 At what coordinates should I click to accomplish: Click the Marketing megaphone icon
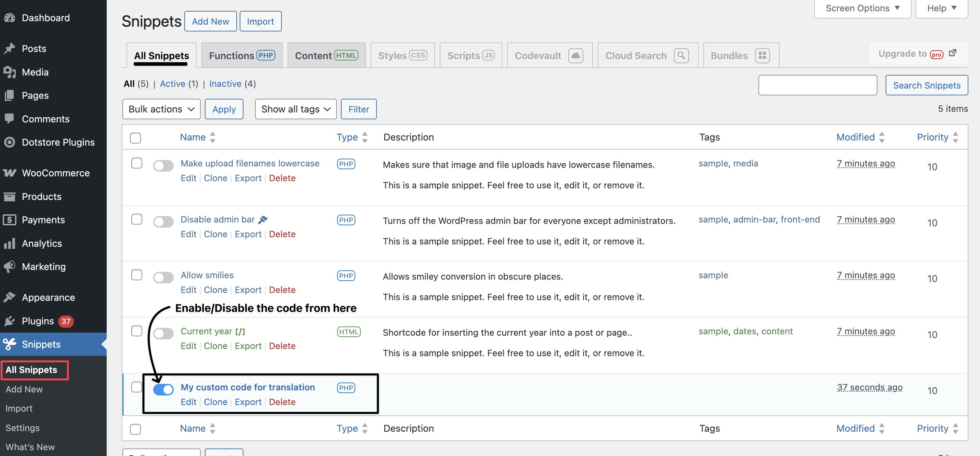(x=10, y=267)
